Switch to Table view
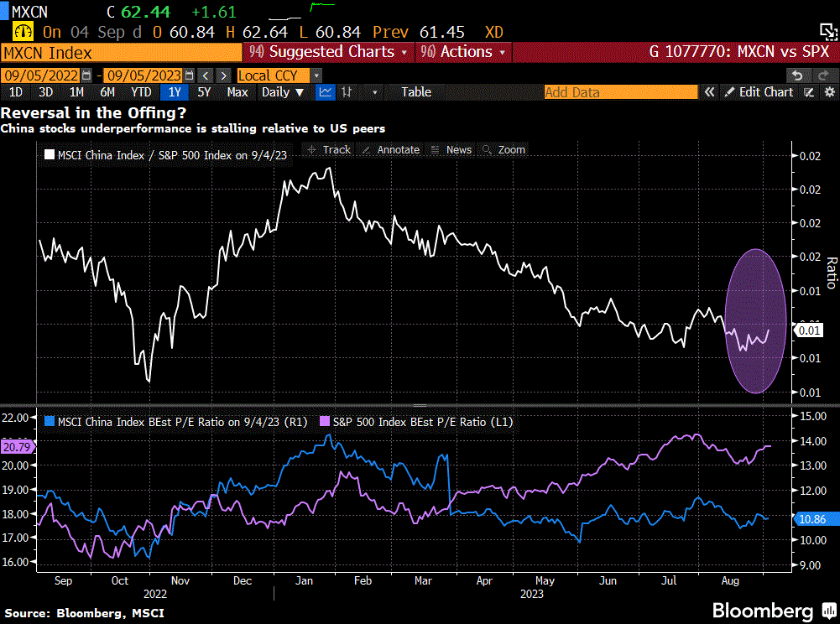The height and width of the screenshot is (624, 840). tap(416, 92)
